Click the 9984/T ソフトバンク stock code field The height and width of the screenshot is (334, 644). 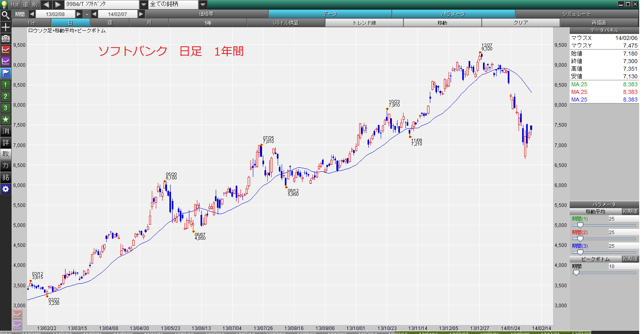tap(102, 4)
